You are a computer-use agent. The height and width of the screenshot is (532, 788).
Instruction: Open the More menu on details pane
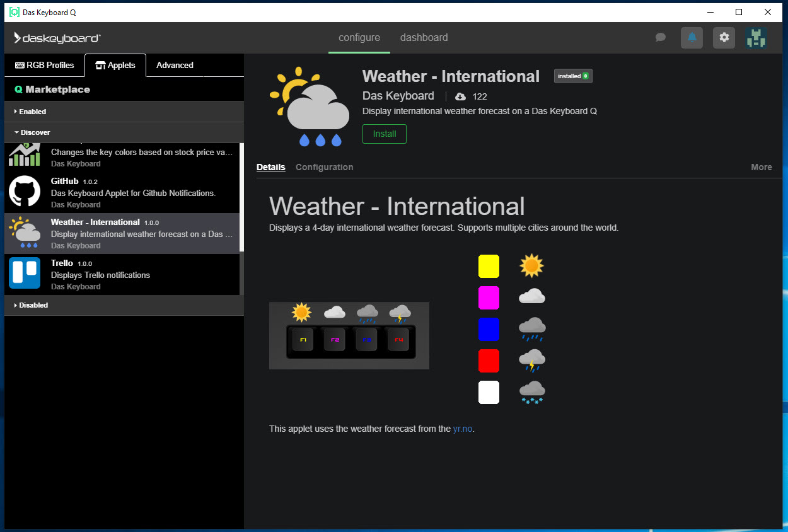point(762,167)
